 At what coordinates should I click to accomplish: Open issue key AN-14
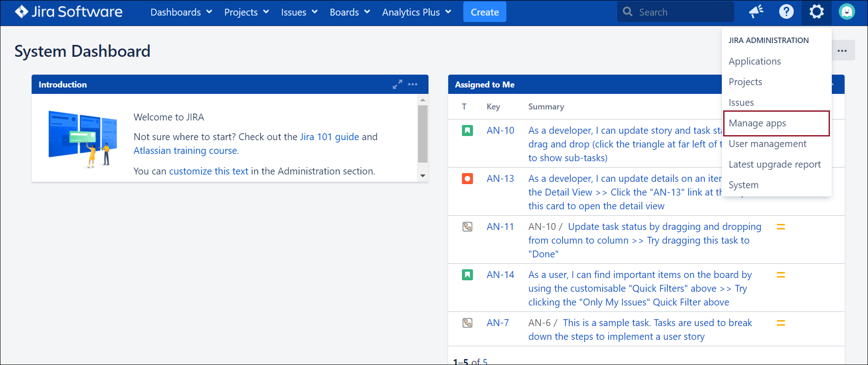(x=500, y=275)
